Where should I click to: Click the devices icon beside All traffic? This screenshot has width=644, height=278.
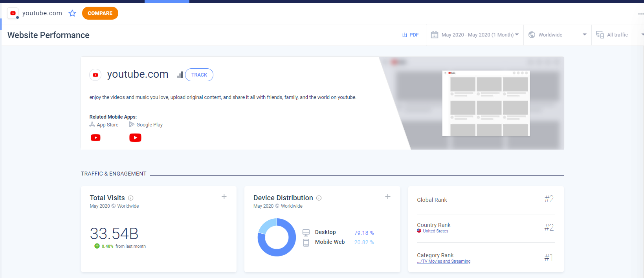(x=600, y=35)
